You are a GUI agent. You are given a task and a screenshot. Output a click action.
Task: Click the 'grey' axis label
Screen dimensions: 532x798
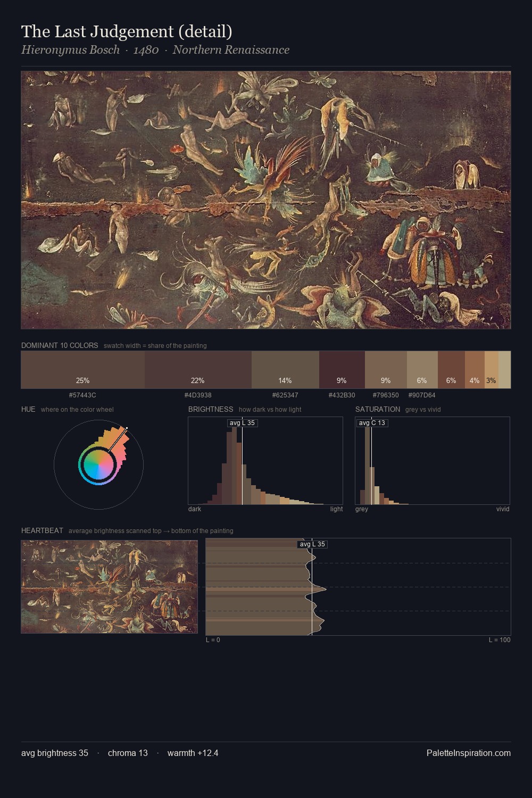pyautogui.click(x=362, y=509)
